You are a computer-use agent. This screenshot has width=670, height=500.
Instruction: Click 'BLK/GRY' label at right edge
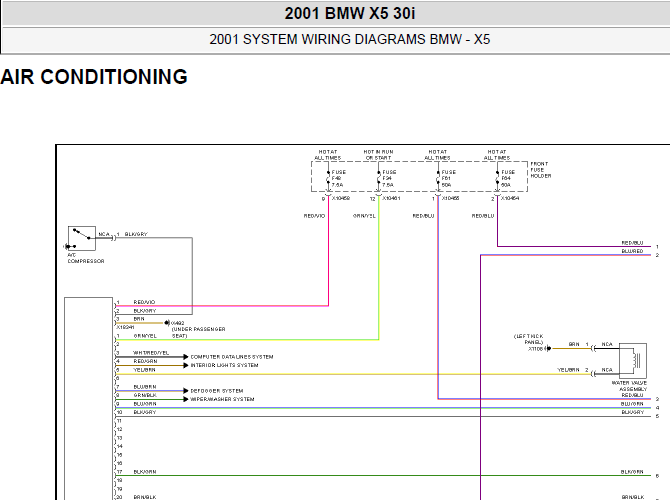pyautogui.click(x=632, y=412)
